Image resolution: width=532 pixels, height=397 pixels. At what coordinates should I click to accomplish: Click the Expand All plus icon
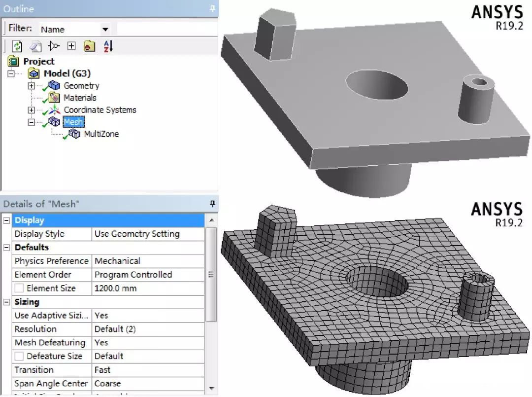(71, 45)
